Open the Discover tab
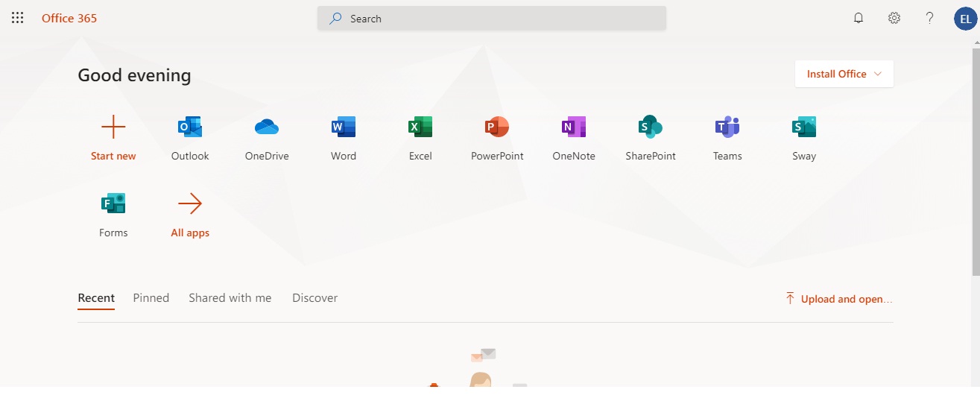Screen dimensions: 980x401 [x=315, y=298]
